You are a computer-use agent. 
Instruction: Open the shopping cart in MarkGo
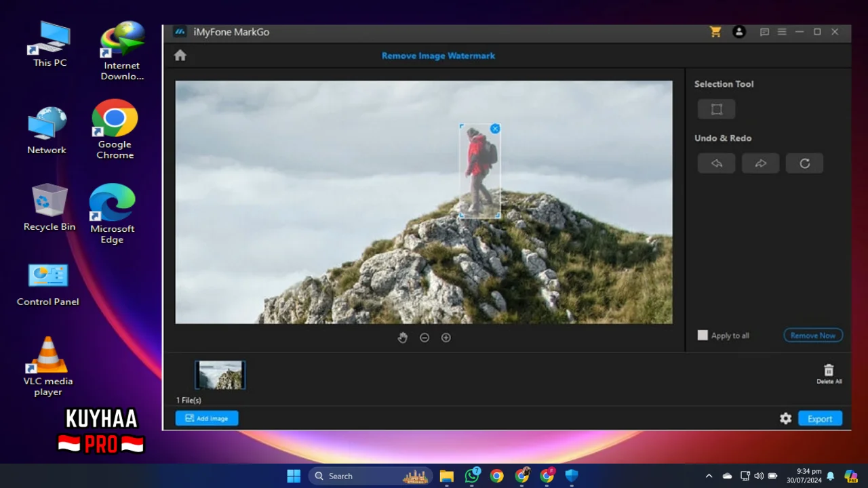(715, 32)
